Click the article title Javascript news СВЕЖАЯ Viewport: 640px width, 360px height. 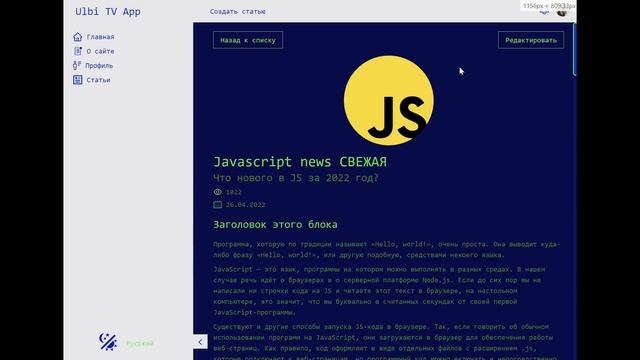300,162
